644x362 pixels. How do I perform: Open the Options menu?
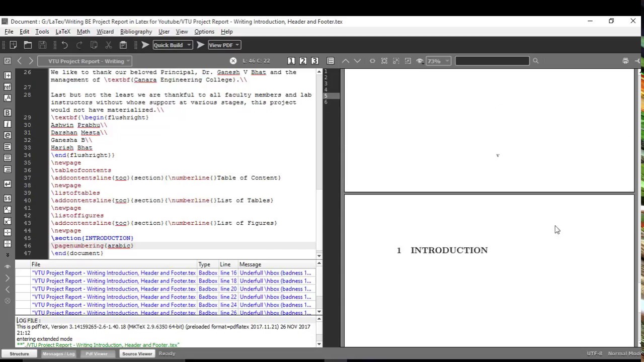pos(204,32)
